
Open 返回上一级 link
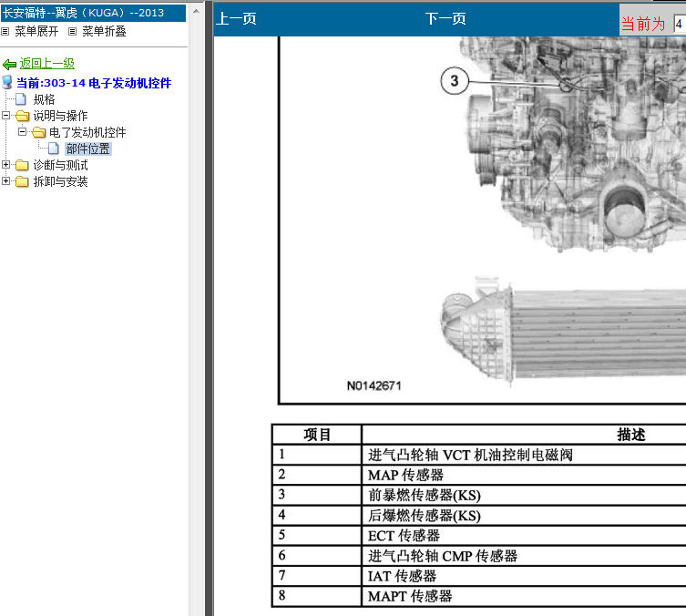coord(46,64)
